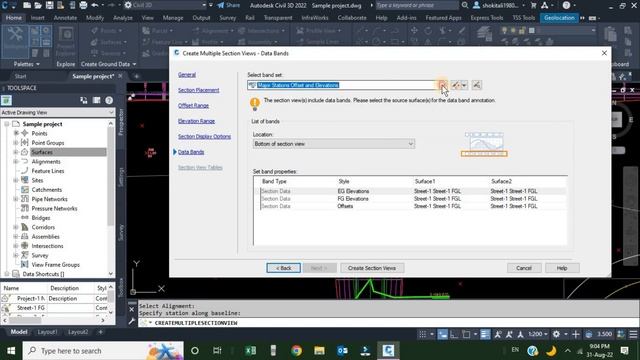Go to the Data Bands page
The width and height of the screenshot is (640, 360).
click(191, 152)
